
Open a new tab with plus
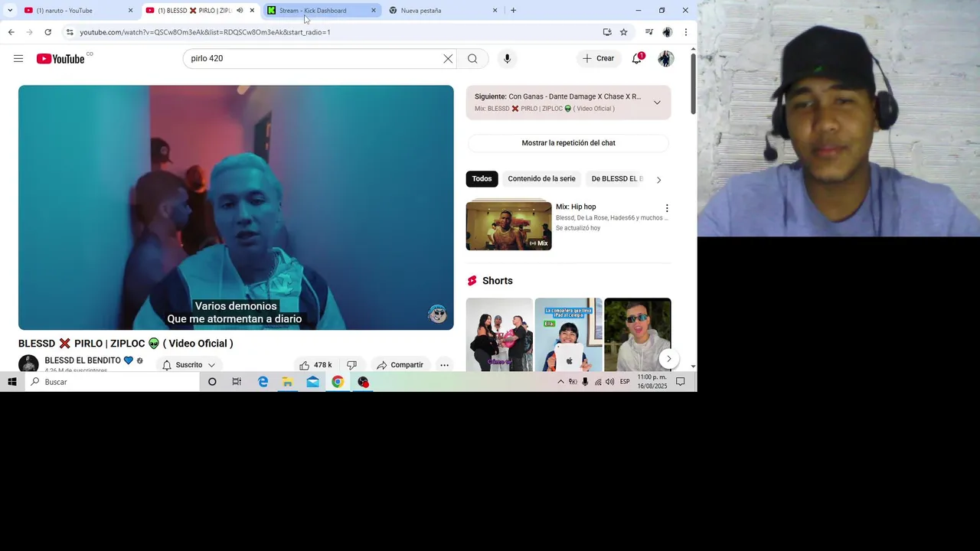click(x=513, y=11)
